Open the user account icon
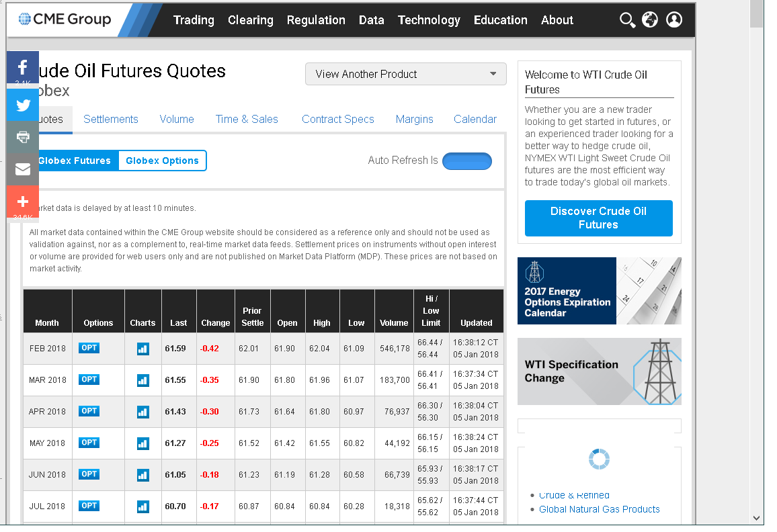The width and height of the screenshot is (777, 532). pyautogui.click(x=674, y=19)
